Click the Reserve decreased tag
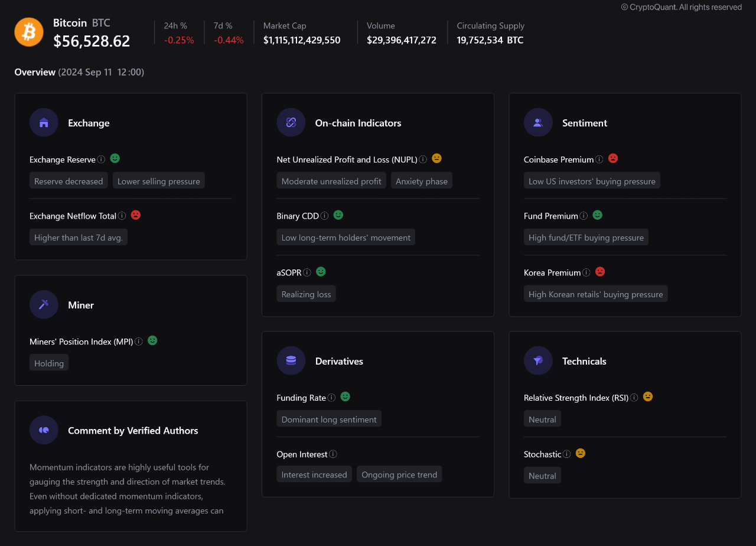Viewport: 756px width, 546px height. point(69,181)
